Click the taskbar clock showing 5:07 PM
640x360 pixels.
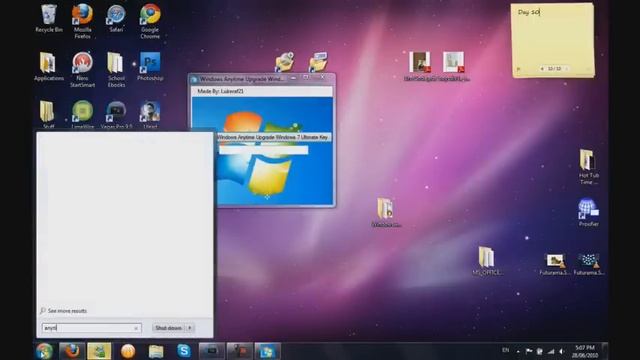pos(585,351)
